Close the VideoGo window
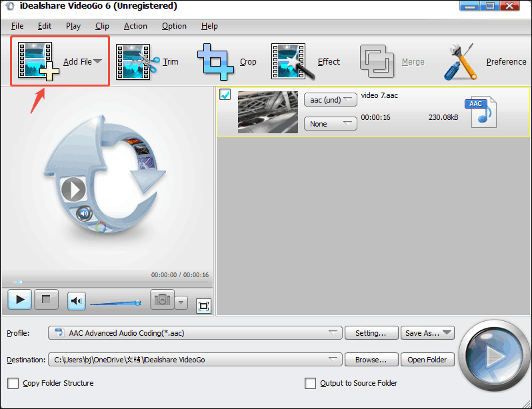532x409 pixels. click(x=509, y=6)
